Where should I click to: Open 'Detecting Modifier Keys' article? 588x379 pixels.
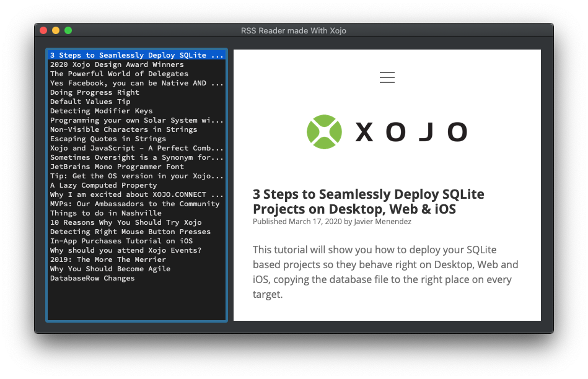coord(137,111)
